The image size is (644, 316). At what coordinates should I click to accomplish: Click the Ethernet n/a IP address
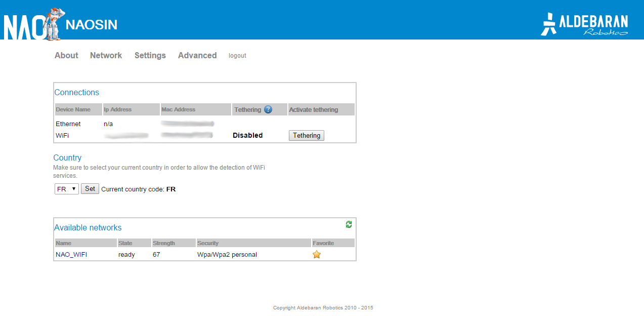pos(108,124)
